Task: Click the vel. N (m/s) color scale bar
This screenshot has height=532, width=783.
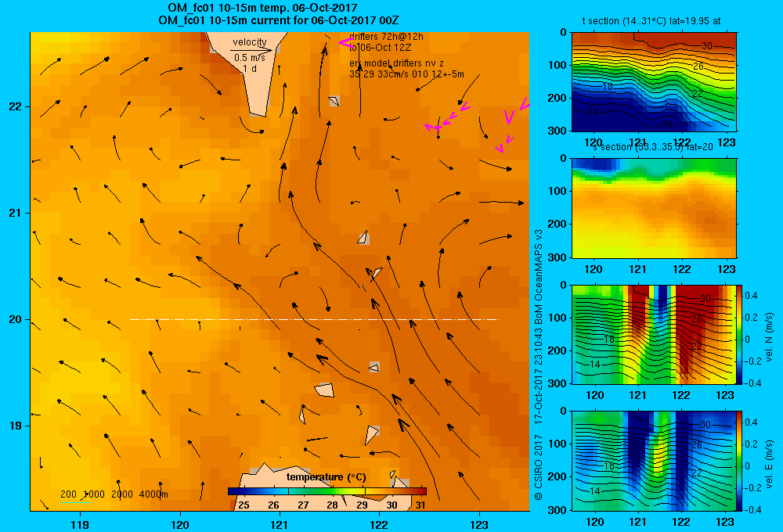Action: point(740,334)
